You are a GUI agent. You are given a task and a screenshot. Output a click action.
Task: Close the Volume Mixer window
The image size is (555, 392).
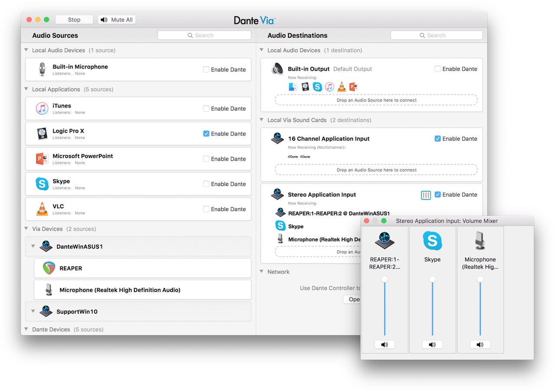point(366,221)
